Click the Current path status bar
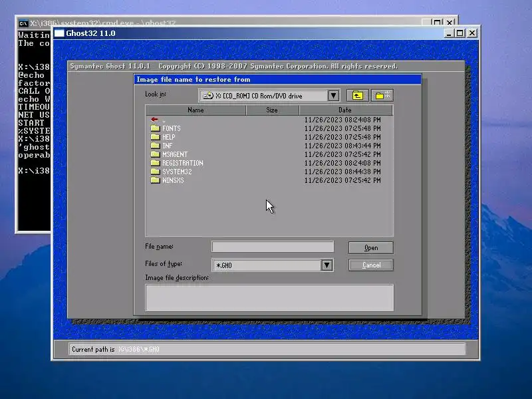532x399 pixels. 267,349
